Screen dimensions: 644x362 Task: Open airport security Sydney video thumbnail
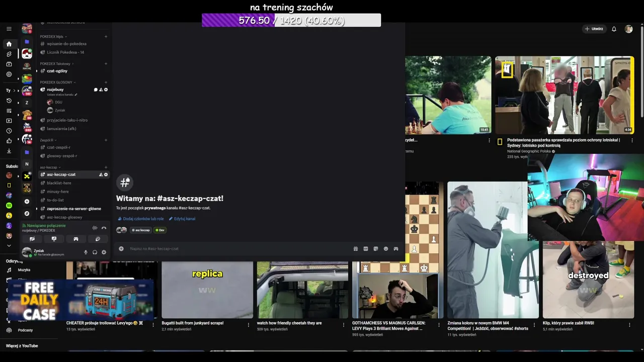point(565,95)
